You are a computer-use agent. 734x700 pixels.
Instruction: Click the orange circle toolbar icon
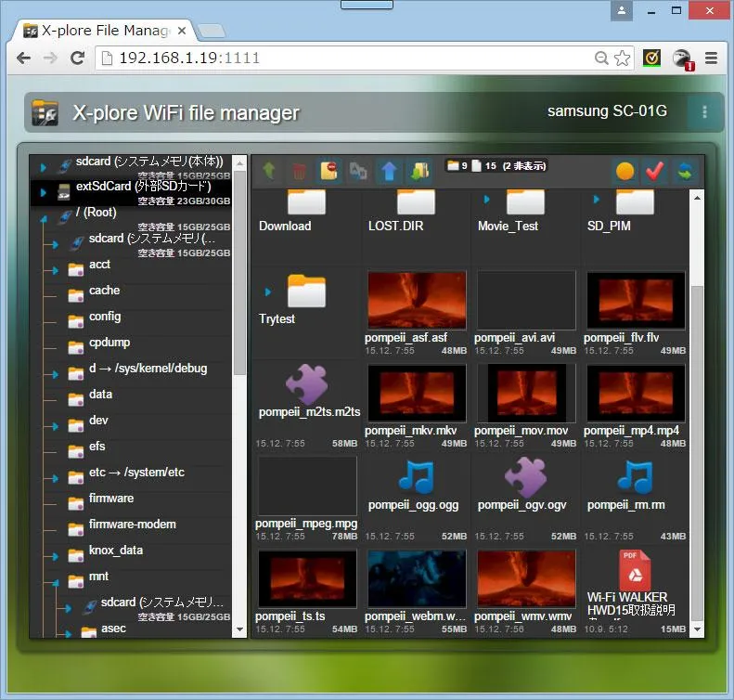pos(625,172)
